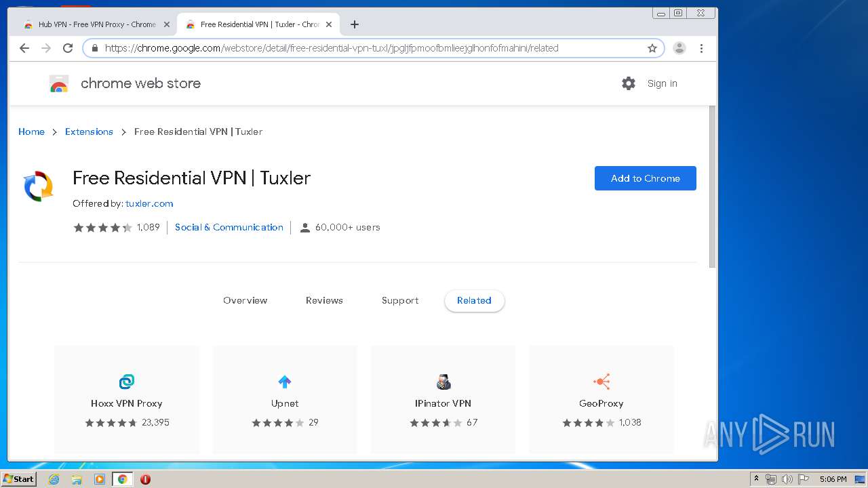This screenshot has width=868, height=488.
Task: Switch to Reviews tab
Action: [x=324, y=300]
